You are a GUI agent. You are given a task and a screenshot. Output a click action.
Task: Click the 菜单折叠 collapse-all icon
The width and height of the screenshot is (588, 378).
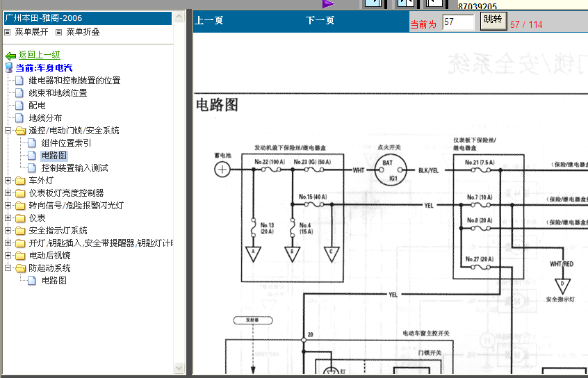click(58, 32)
